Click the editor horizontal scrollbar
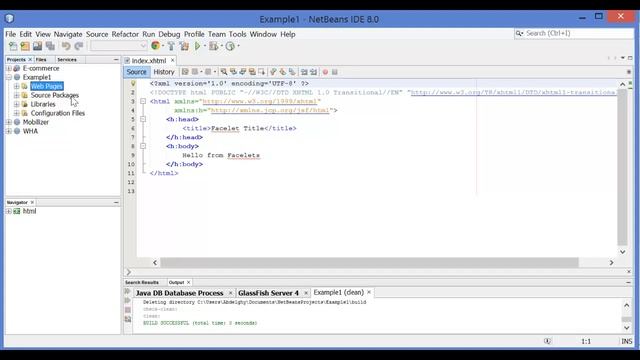640x360 pixels. coord(369,262)
